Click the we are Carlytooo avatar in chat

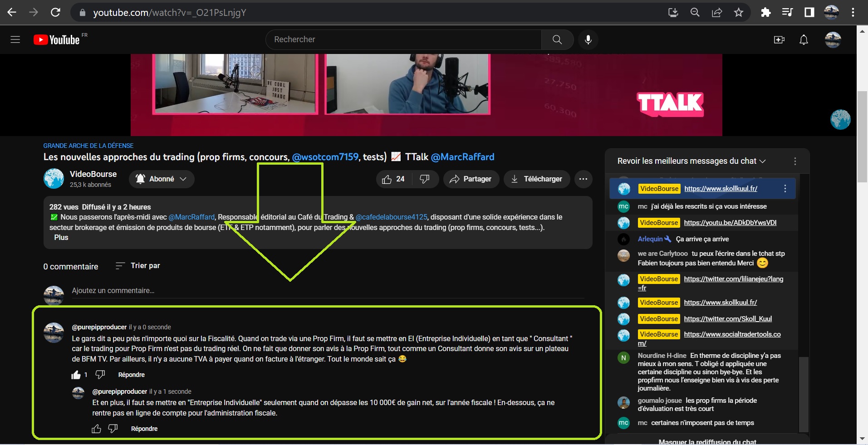(623, 255)
